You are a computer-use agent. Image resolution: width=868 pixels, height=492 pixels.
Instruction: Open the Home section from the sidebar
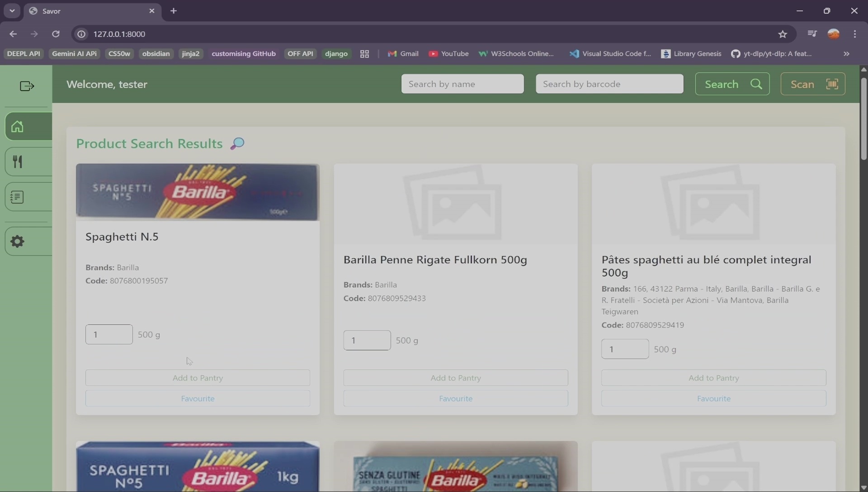click(17, 127)
